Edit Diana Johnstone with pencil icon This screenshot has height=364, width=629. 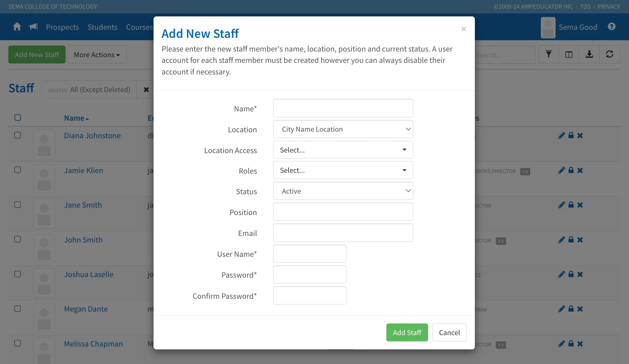click(x=562, y=136)
